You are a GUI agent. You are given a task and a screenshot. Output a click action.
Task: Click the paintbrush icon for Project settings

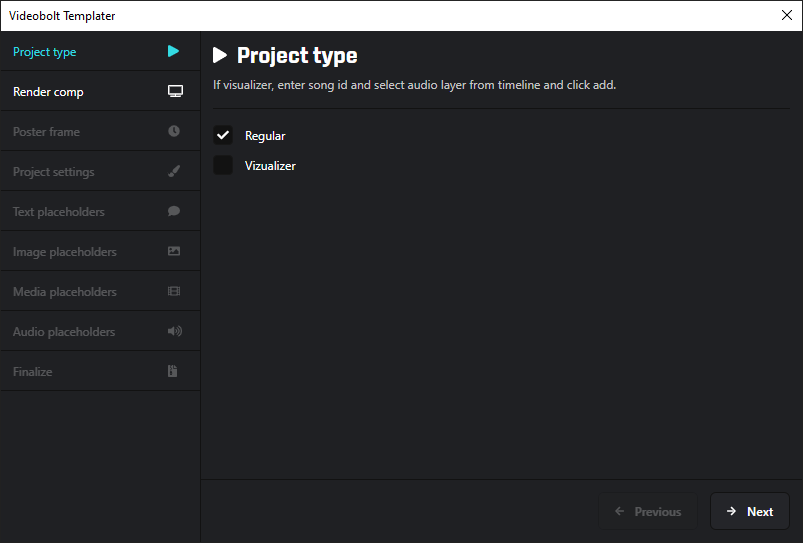(x=174, y=171)
